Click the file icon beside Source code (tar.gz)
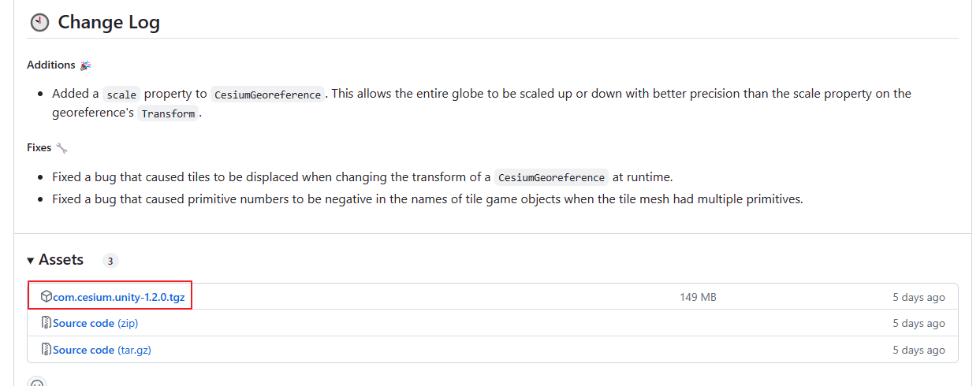Viewport: 980px width, 386px height. point(47,350)
